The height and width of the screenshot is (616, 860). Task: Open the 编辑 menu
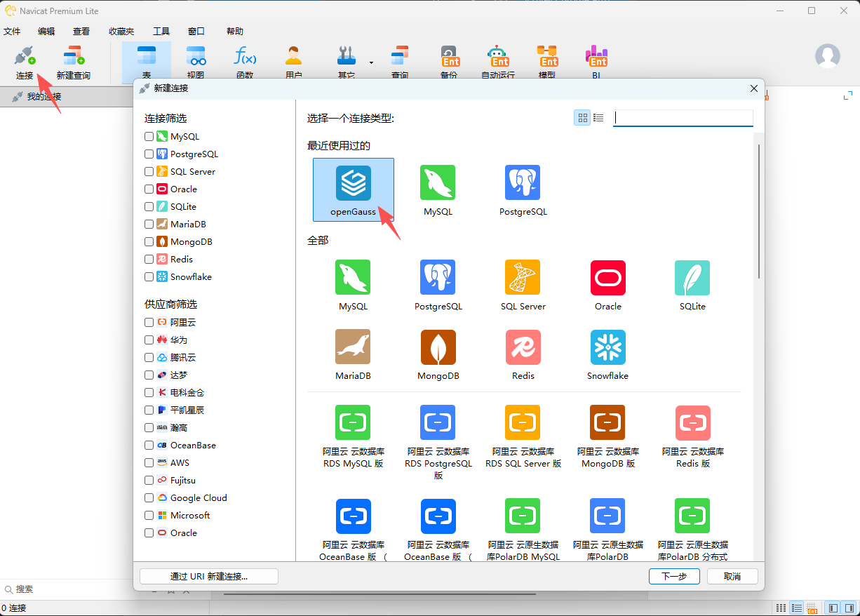point(46,32)
